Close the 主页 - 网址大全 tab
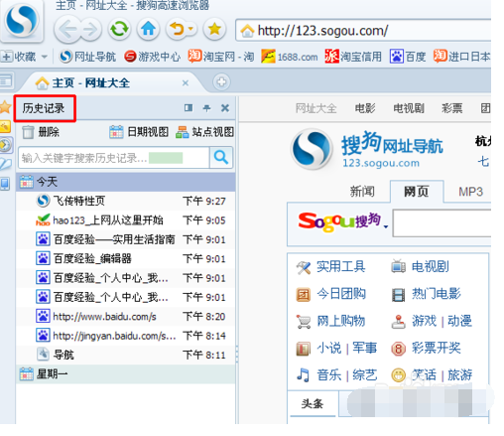 [186, 82]
